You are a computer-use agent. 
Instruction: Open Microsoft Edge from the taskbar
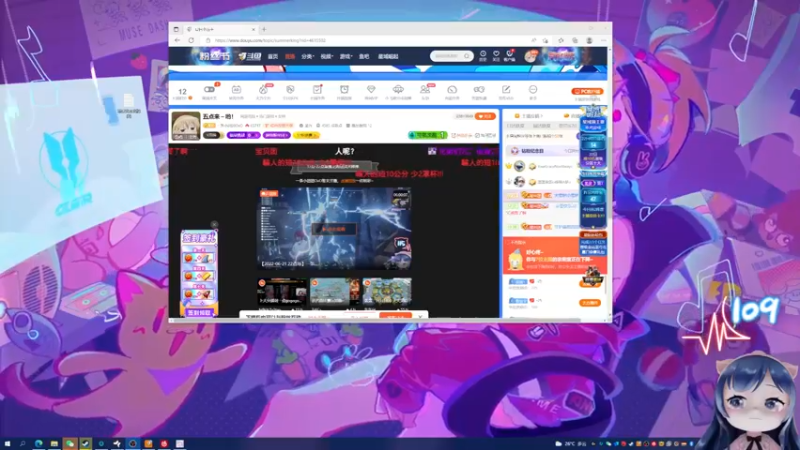[x=38, y=444]
